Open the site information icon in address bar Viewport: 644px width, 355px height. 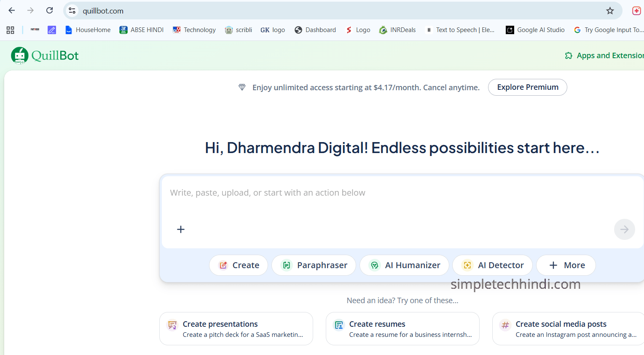click(72, 11)
